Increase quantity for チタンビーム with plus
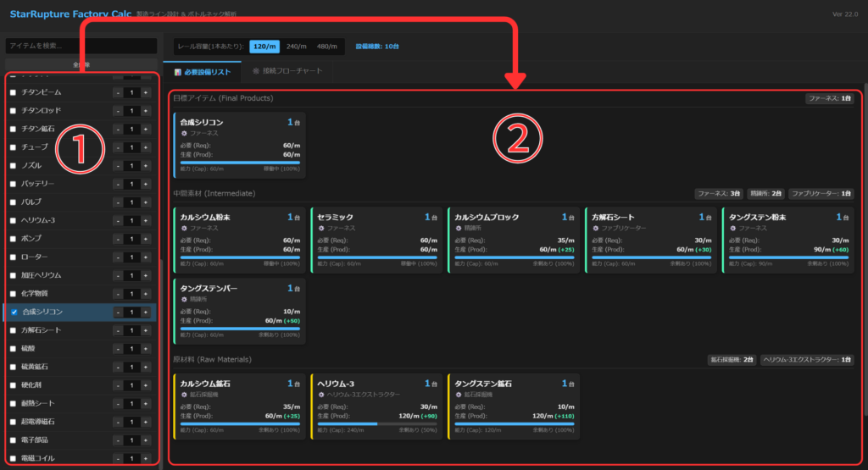The width and height of the screenshot is (868, 470). (145, 92)
